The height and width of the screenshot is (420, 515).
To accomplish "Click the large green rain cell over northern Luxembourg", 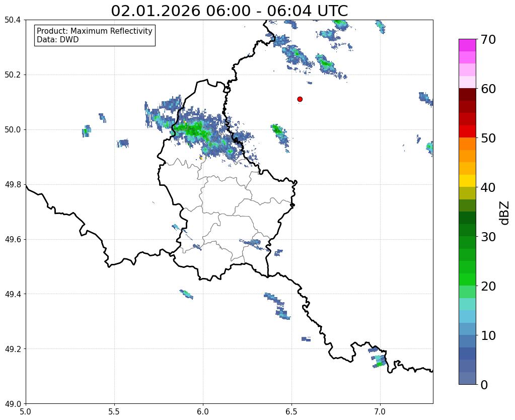I will click(194, 129).
